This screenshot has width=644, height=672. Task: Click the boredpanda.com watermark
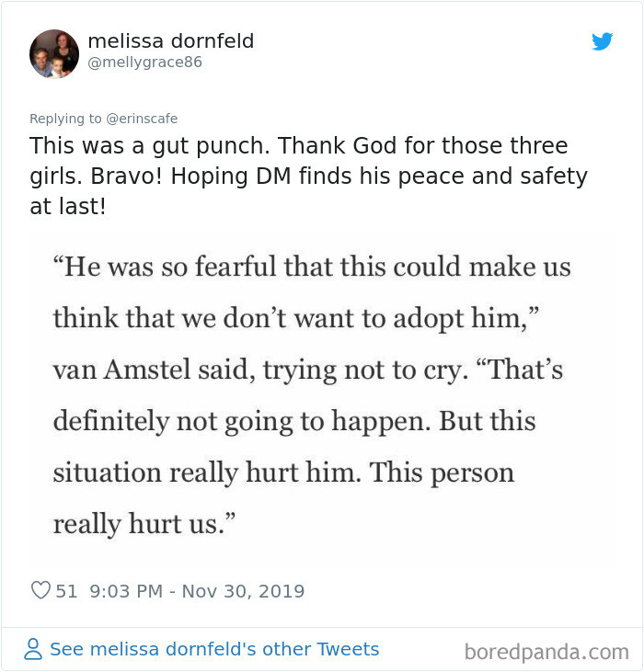(546, 652)
